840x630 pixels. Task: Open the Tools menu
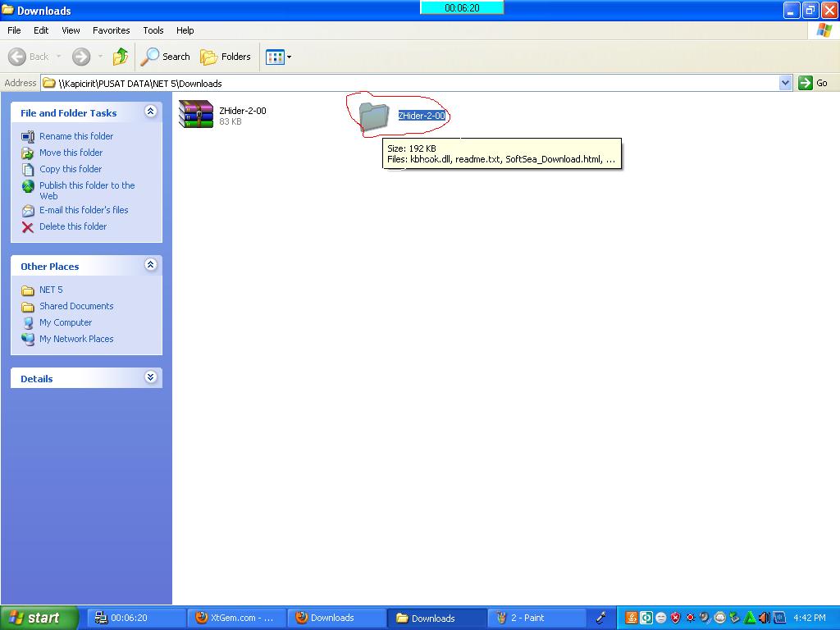153,30
